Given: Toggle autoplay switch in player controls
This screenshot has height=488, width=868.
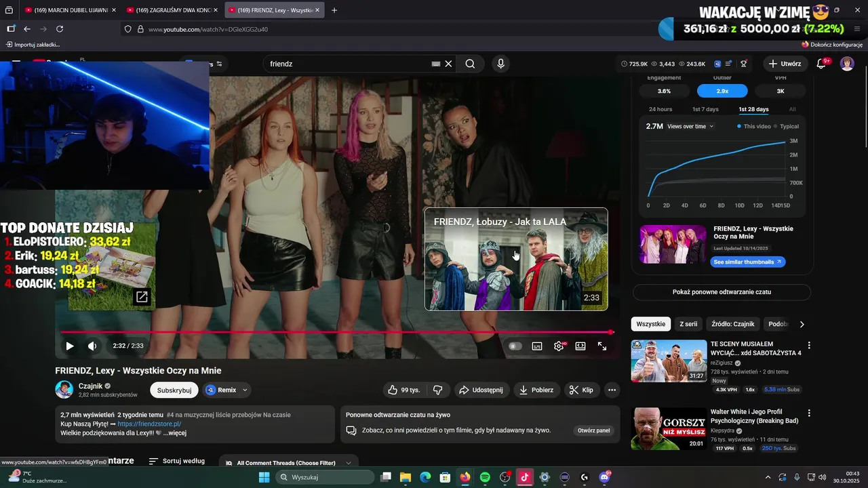Looking at the screenshot, I should point(515,346).
